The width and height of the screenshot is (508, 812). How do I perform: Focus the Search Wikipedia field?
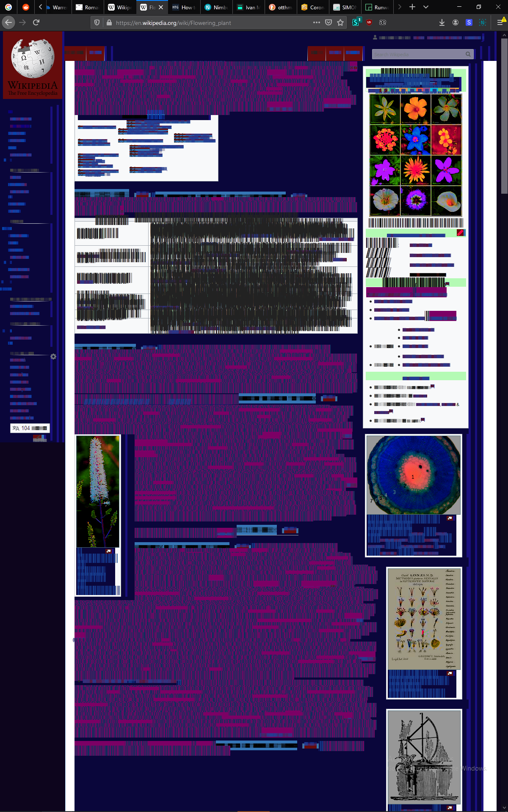[x=418, y=54]
